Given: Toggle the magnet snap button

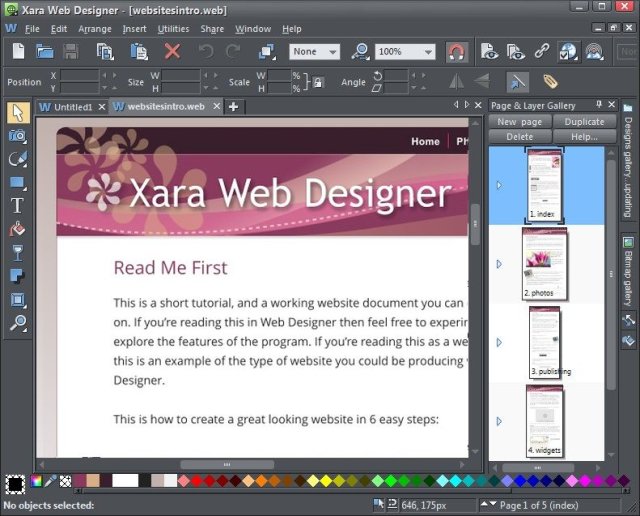Looking at the screenshot, I should pyautogui.click(x=456, y=51).
